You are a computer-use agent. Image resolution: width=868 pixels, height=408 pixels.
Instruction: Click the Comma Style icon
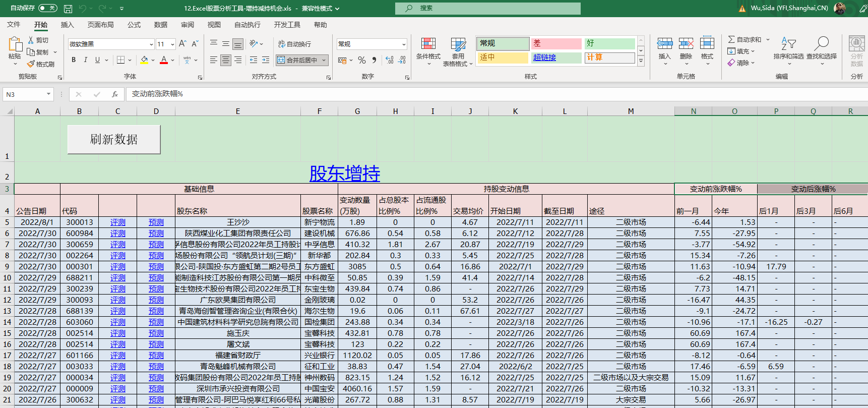pos(374,60)
